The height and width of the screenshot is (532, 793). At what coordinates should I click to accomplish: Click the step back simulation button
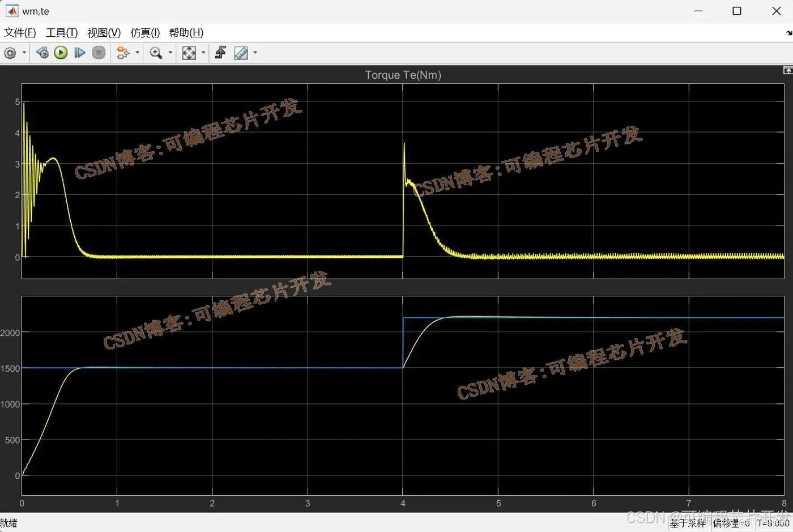tap(42, 53)
